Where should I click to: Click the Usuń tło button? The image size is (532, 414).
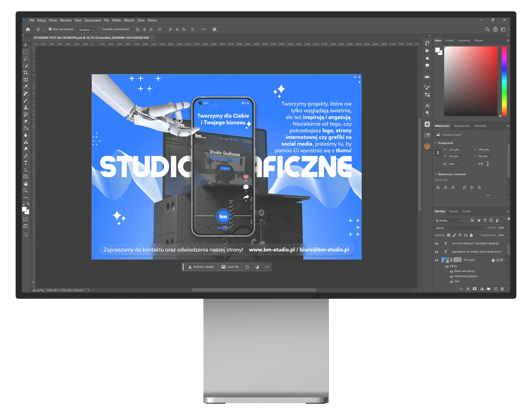(230, 267)
